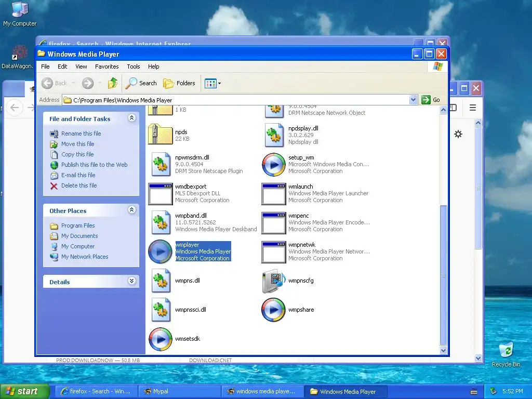Select the wmpnscfg file icon
The image size is (532, 399).
coord(274,281)
